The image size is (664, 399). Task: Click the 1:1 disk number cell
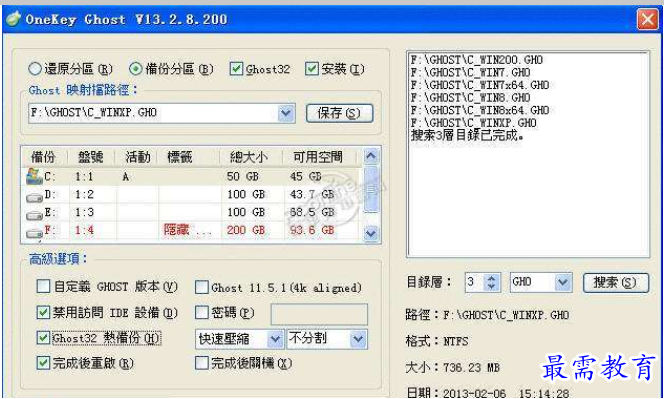point(84,177)
